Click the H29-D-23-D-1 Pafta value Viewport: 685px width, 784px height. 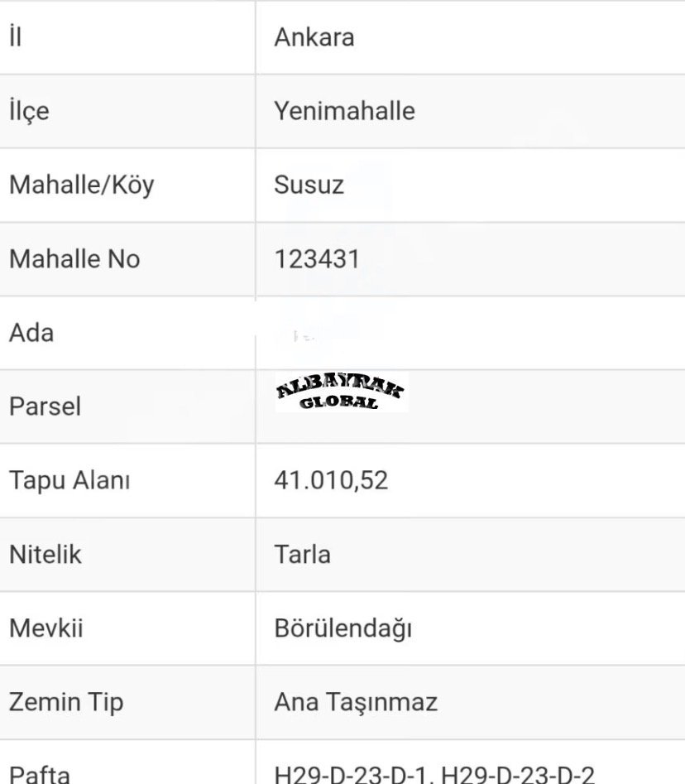coord(353,775)
